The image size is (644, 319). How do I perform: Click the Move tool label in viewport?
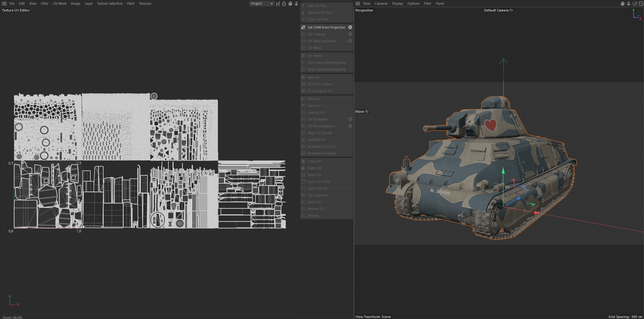click(359, 111)
